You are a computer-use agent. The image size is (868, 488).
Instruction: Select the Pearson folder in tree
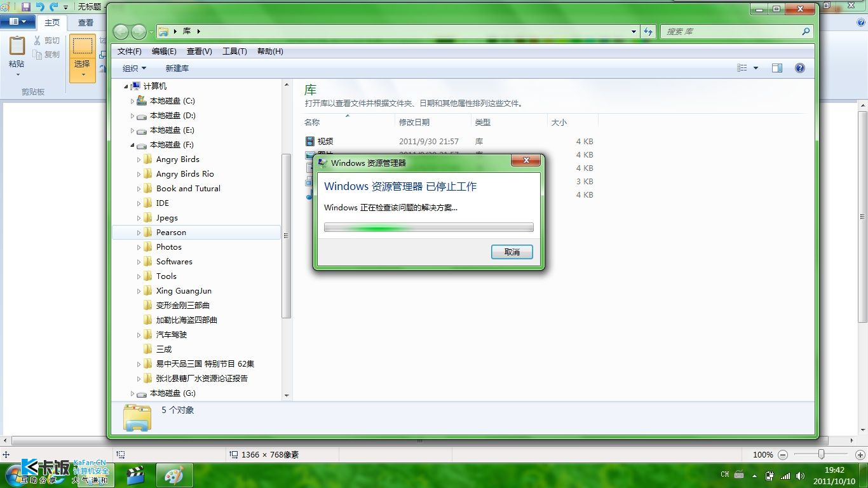click(171, 233)
